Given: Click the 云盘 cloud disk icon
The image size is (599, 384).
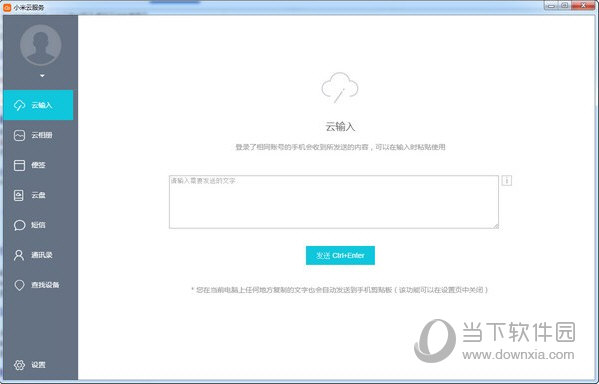Looking at the screenshot, I should [x=19, y=195].
